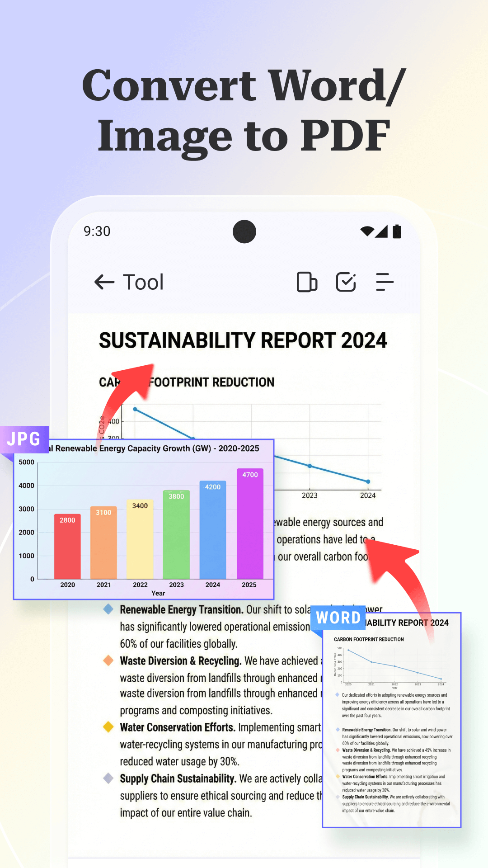Tap the battery status icon
488x868 pixels.
pos(397,231)
